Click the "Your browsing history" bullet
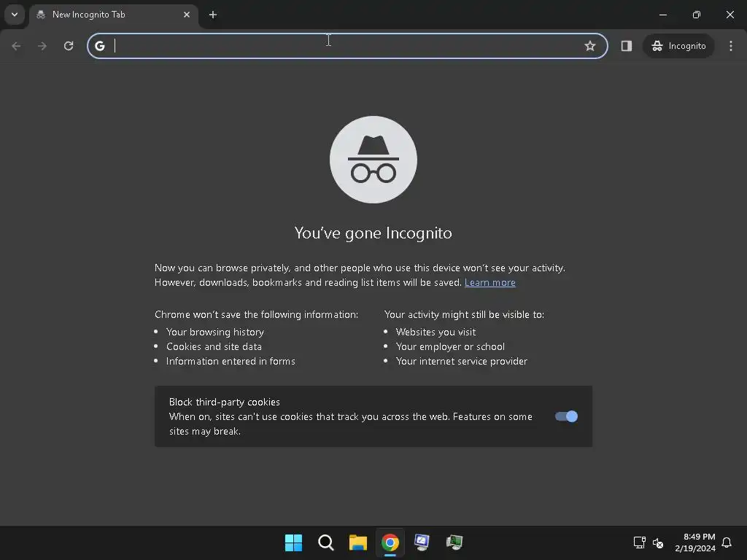This screenshot has height=560, width=747. point(215,332)
